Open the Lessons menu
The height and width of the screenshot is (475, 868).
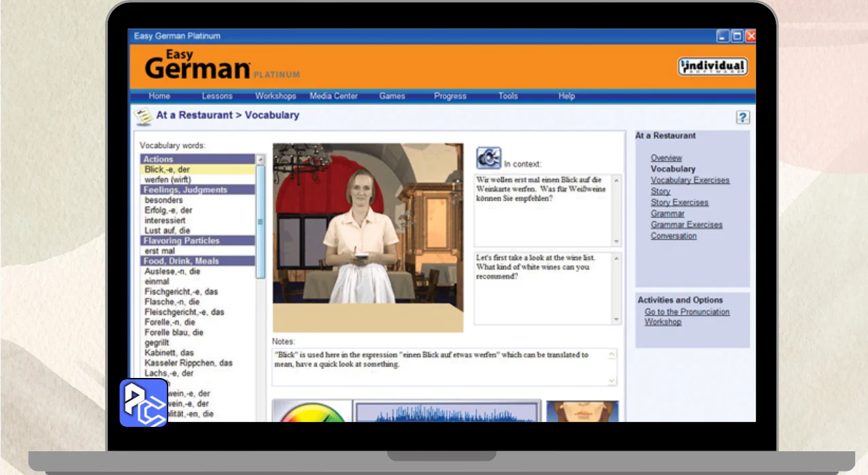[217, 96]
